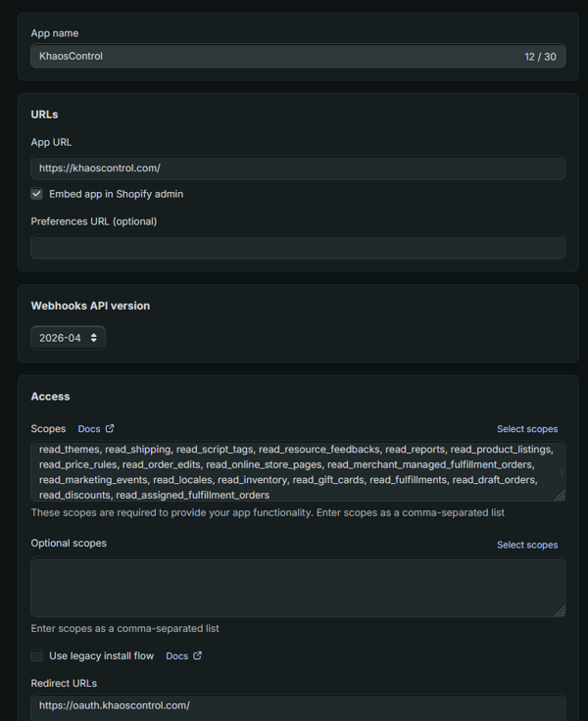Click Select scopes for Optional scopes
The width and height of the screenshot is (588, 721).
point(527,545)
